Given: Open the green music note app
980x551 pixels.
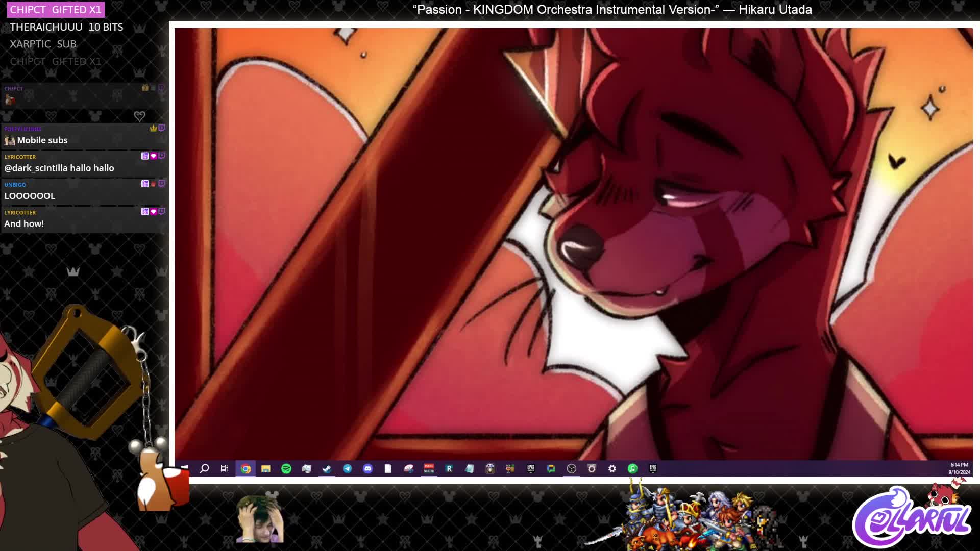Looking at the screenshot, I should pyautogui.click(x=632, y=468).
